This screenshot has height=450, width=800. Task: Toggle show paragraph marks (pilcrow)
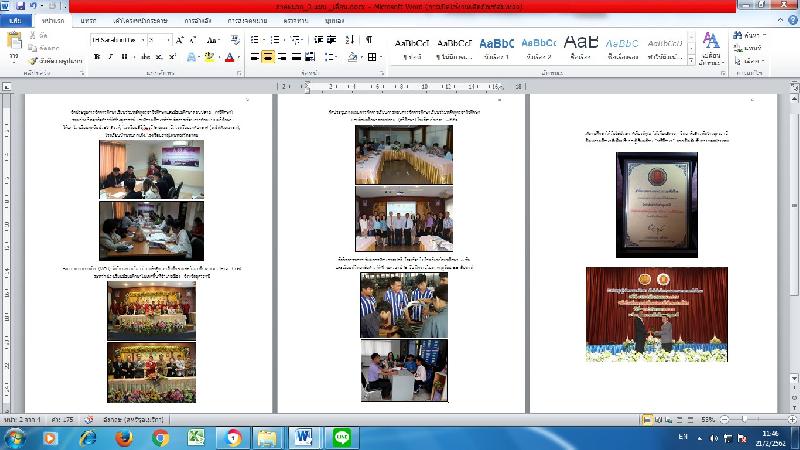(x=369, y=40)
